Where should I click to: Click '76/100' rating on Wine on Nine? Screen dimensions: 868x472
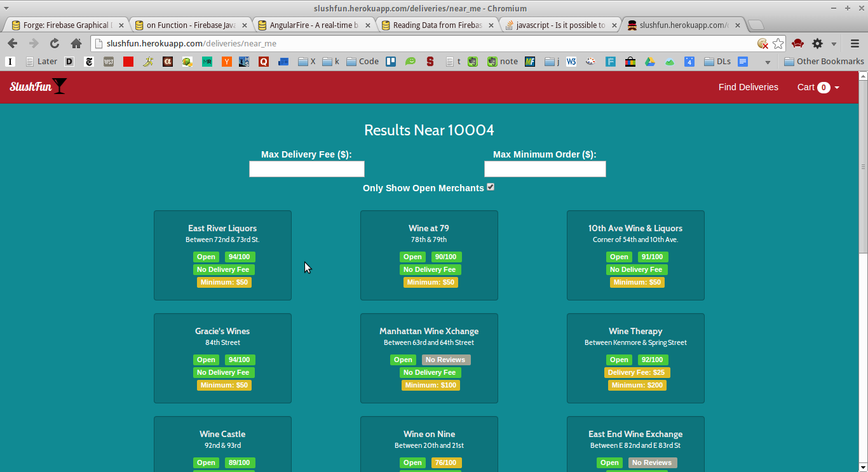click(446, 462)
